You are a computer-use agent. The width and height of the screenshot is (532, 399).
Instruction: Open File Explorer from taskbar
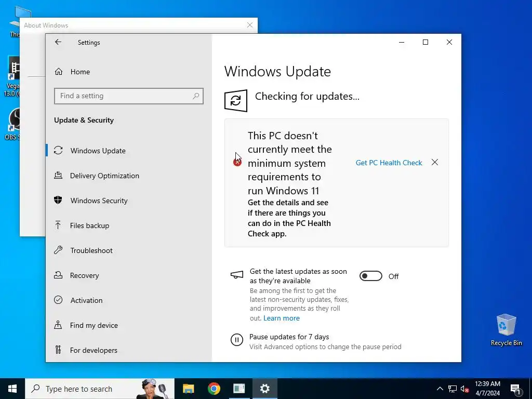[188, 389]
